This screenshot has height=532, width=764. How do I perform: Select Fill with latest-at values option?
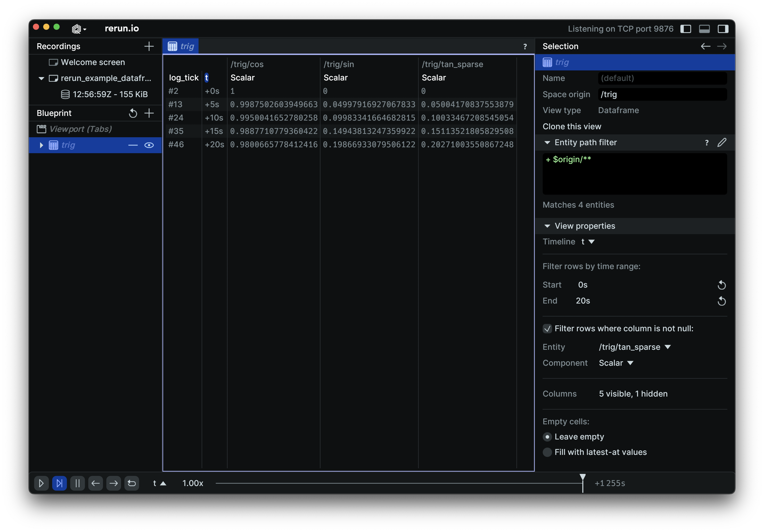pyautogui.click(x=547, y=452)
